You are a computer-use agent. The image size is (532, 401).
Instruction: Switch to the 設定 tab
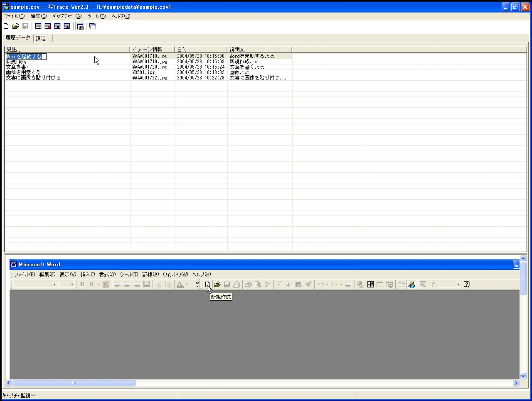coord(43,39)
